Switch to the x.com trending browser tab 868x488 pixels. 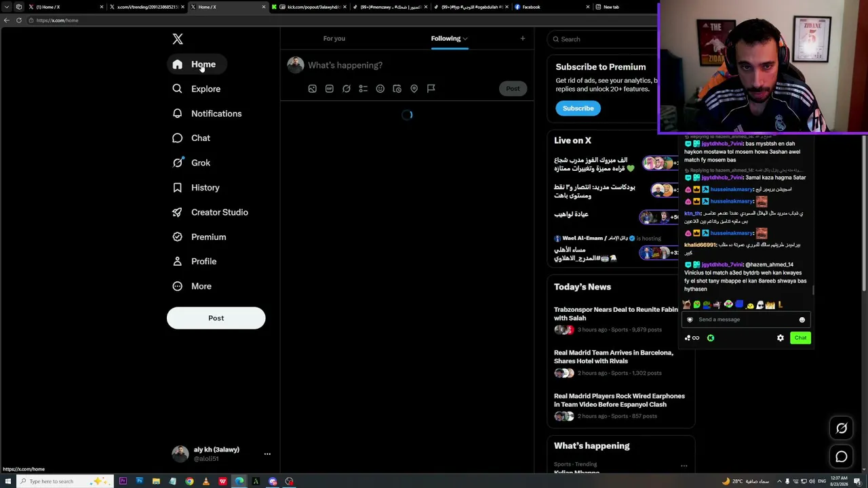(x=146, y=7)
